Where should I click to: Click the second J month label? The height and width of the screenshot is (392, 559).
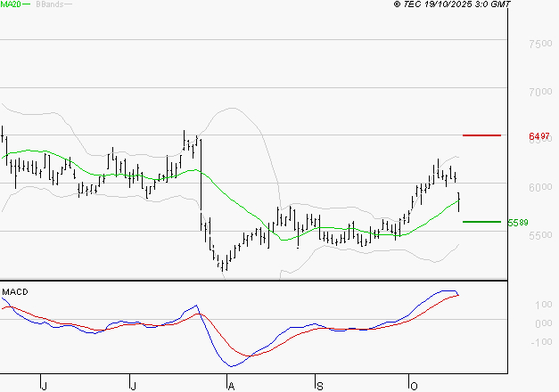click(133, 387)
